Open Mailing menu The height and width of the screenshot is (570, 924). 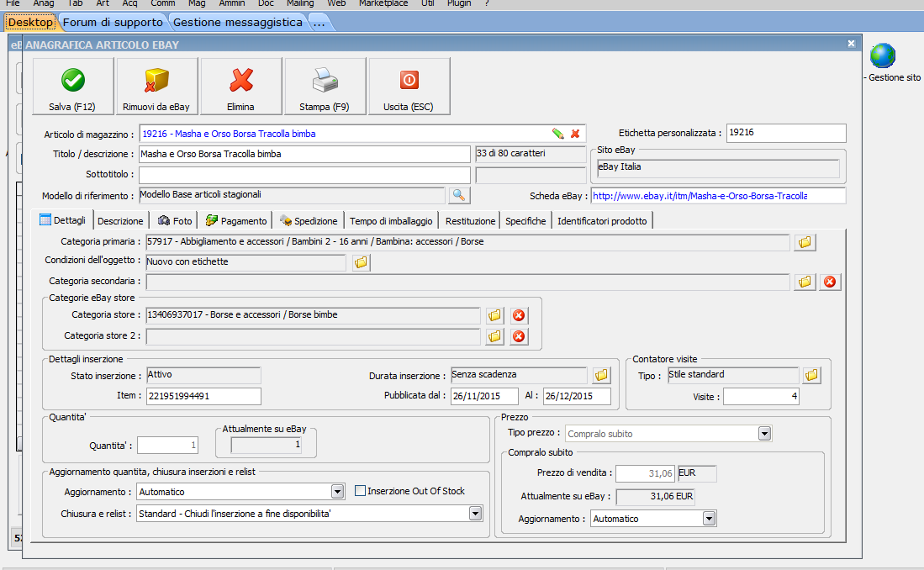coord(300,3)
